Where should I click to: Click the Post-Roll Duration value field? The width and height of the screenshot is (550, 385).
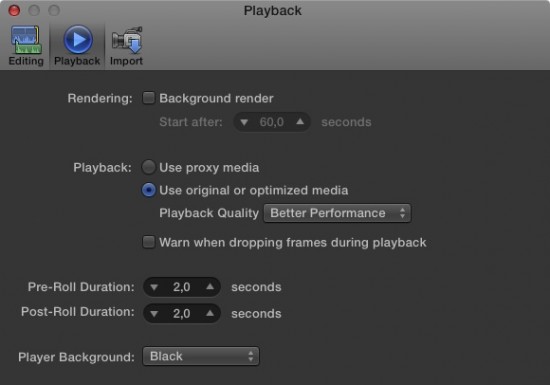coord(182,313)
